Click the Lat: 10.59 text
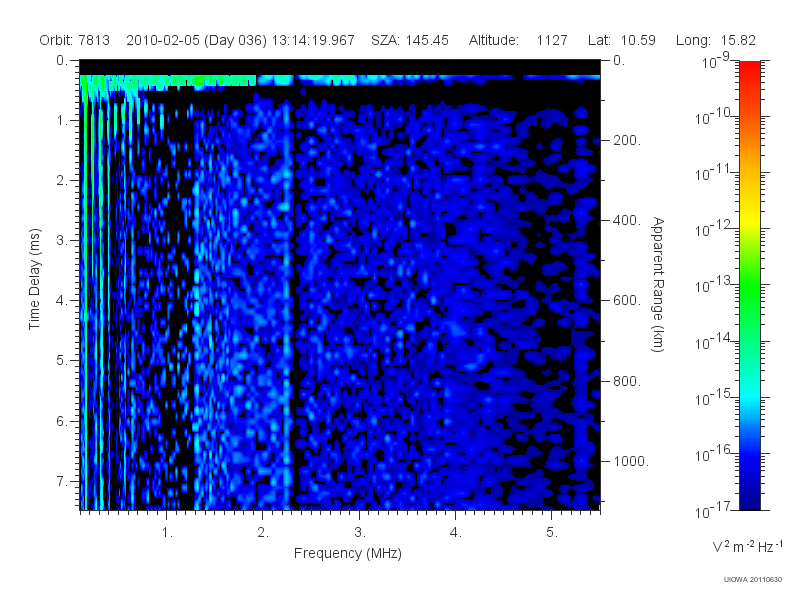 [621, 40]
